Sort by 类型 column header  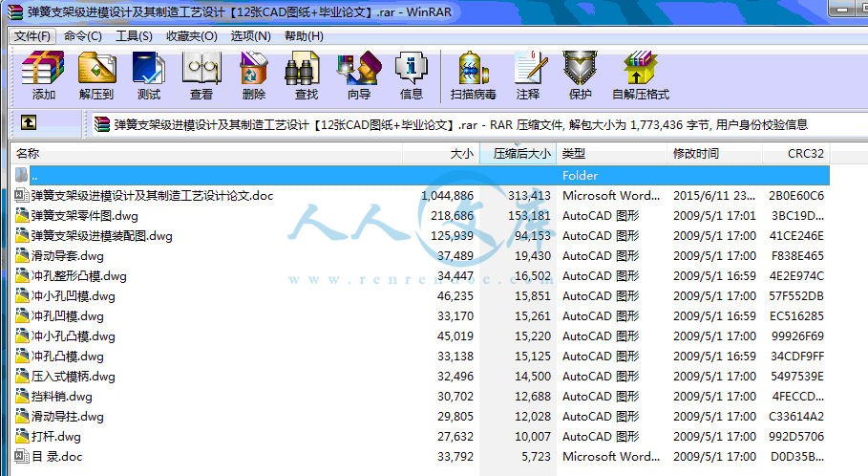point(612,154)
